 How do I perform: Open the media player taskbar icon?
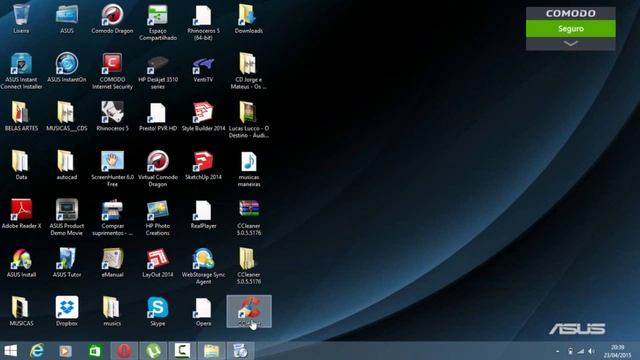(65, 351)
